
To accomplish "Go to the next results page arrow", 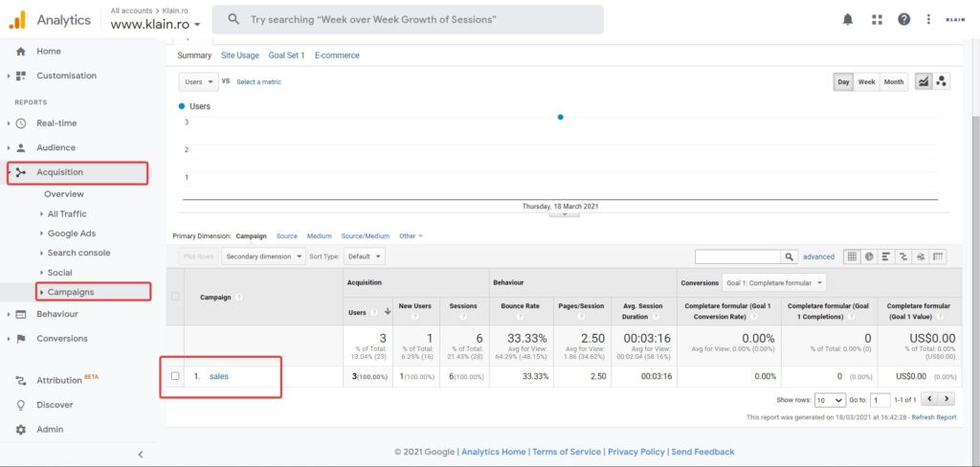I will [947, 399].
